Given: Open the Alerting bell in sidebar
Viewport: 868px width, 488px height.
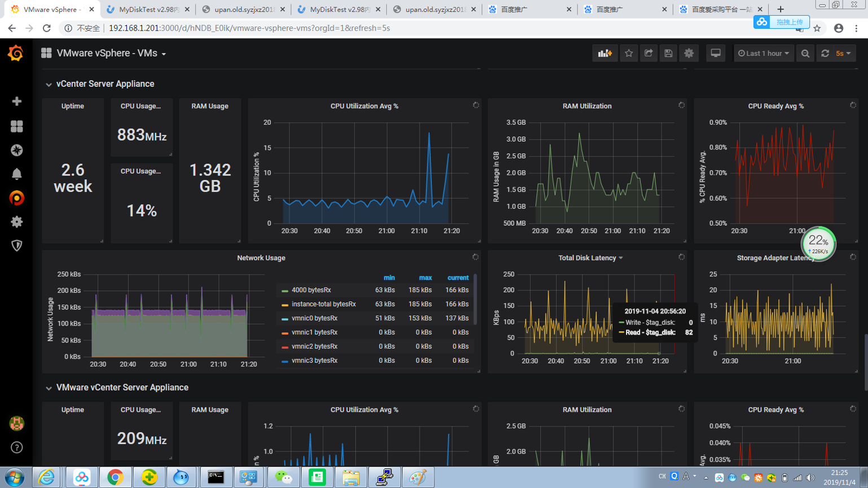Looking at the screenshot, I should coord(16,174).
